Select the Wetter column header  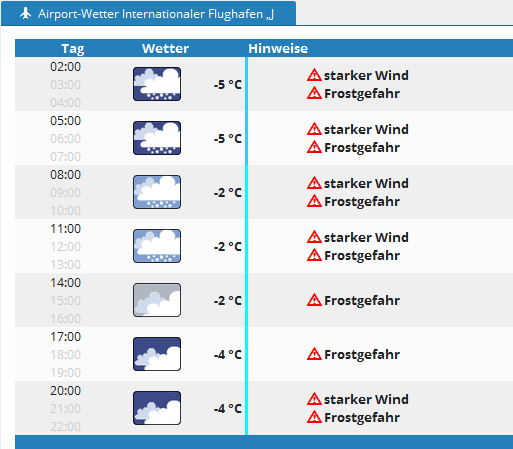pyautogui.click(x=165, y=49)
